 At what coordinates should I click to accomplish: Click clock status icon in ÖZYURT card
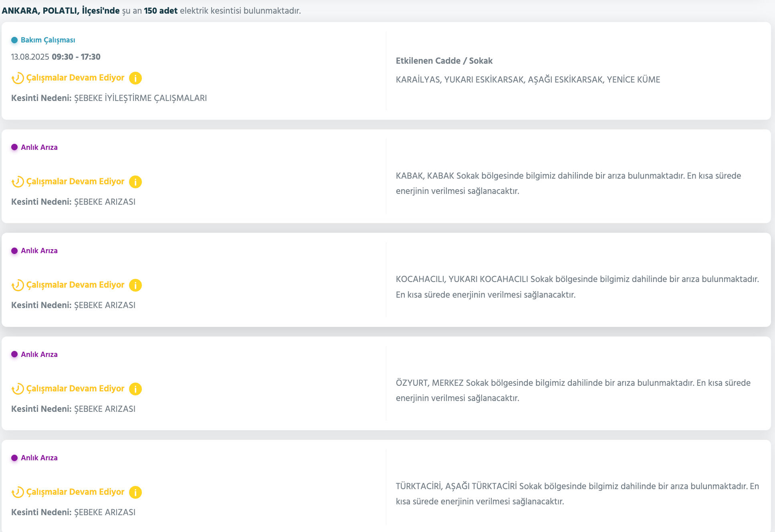click(17, 389)
